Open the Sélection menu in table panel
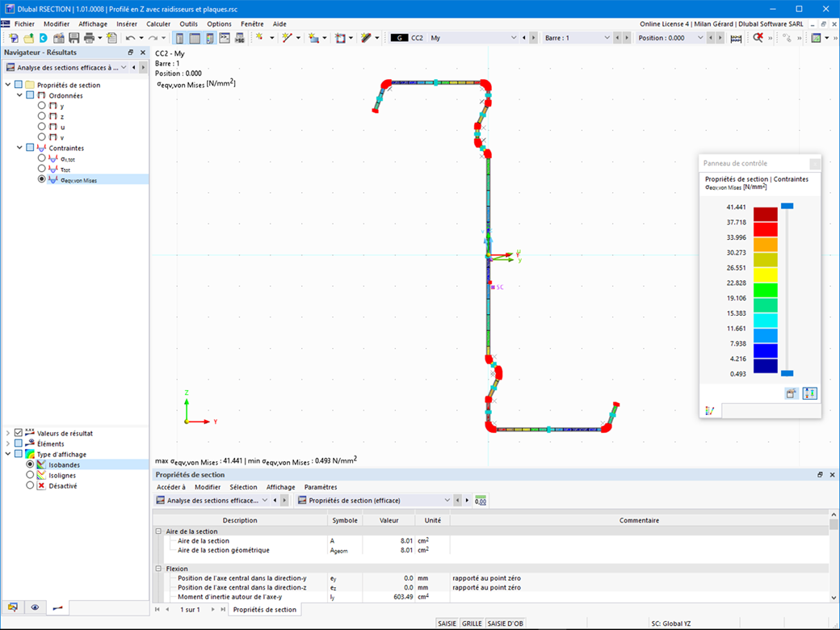840x630 pixels. click(x=243, y=487)
